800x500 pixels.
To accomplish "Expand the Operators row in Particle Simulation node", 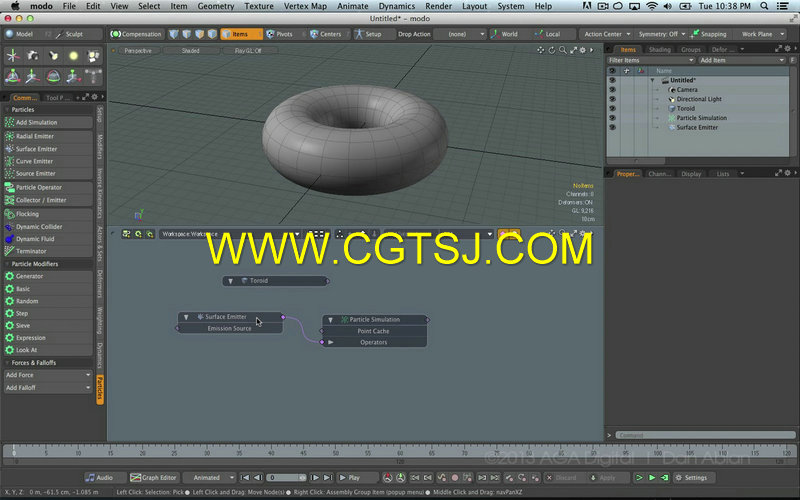I will [331, 342].
